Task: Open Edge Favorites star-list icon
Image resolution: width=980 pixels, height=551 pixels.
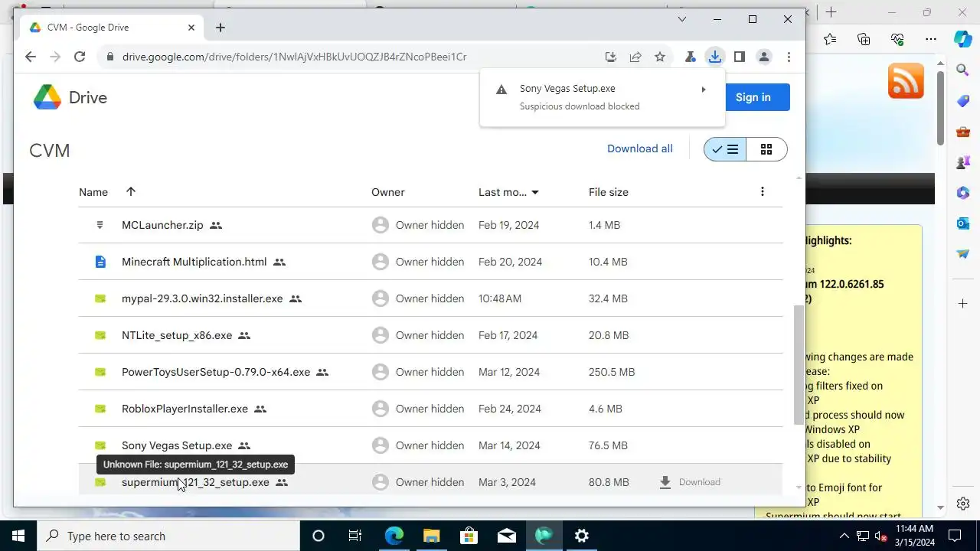Action: [830, 39]
